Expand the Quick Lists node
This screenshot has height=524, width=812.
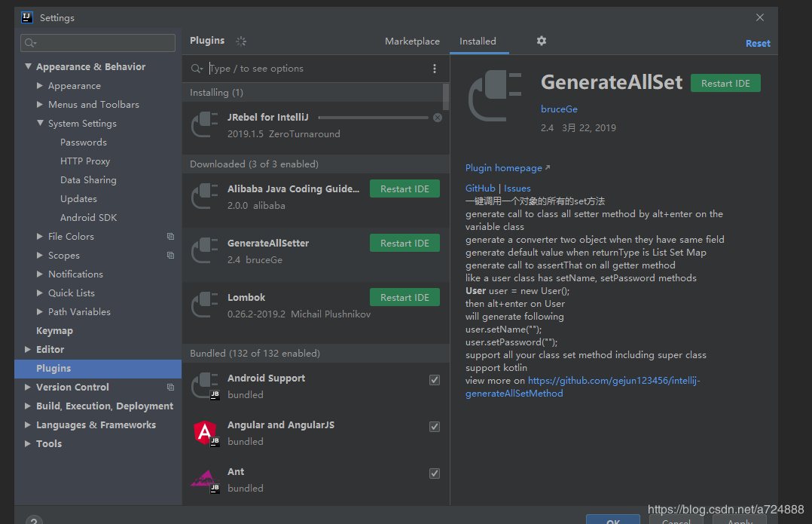point(40,293)
